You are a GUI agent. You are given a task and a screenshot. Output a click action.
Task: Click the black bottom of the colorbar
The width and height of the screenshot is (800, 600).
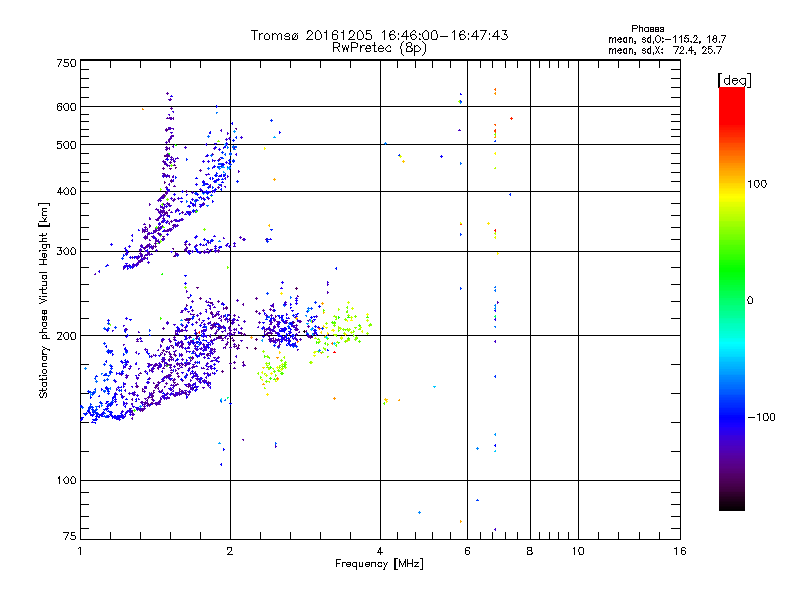tap(732, 505)
